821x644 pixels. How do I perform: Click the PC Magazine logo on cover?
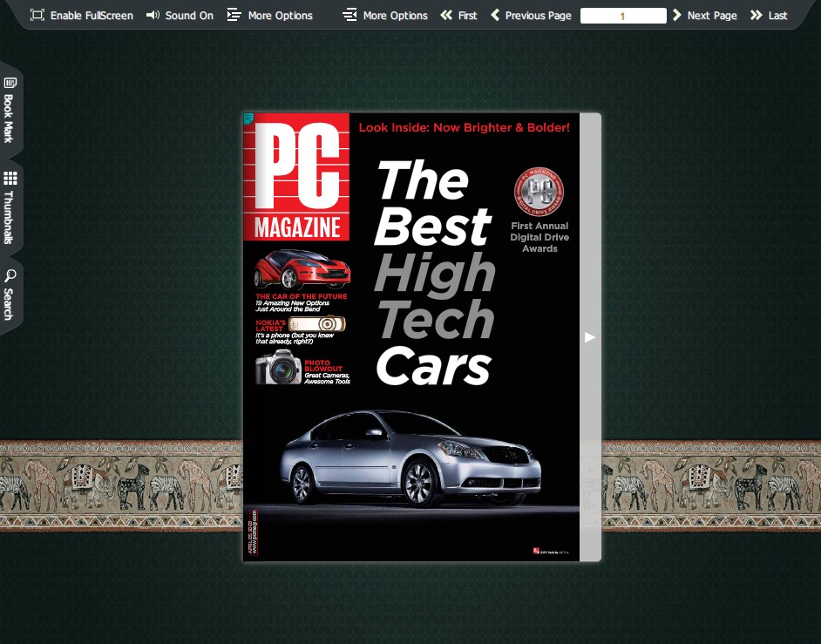(296, 177)
